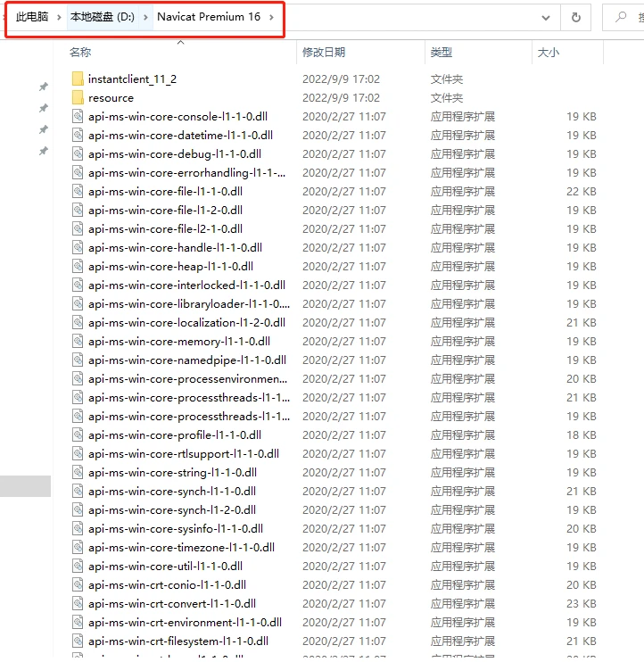This screenshot has width=644, height=662.
Task: Click 文件夹 type of resource folder
Action: [447, 97]
